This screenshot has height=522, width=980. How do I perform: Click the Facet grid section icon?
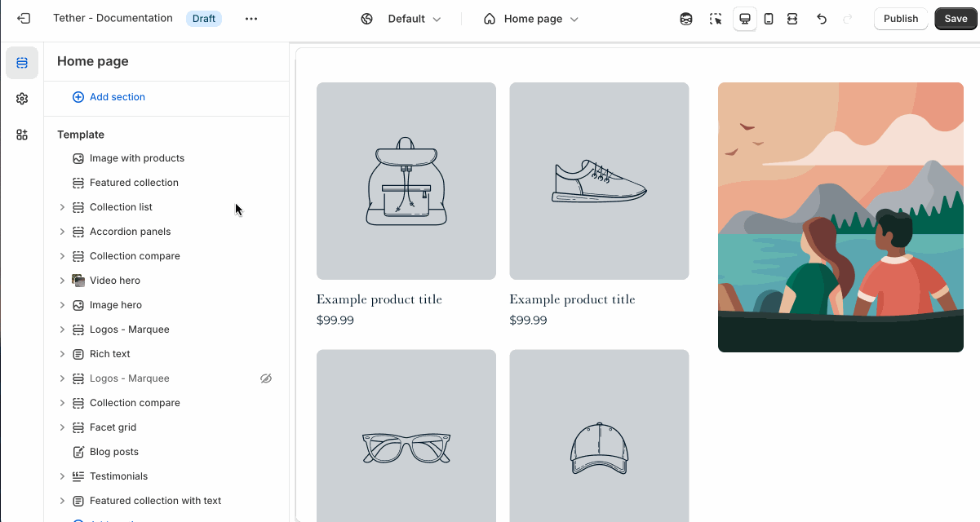pos(78,427)
